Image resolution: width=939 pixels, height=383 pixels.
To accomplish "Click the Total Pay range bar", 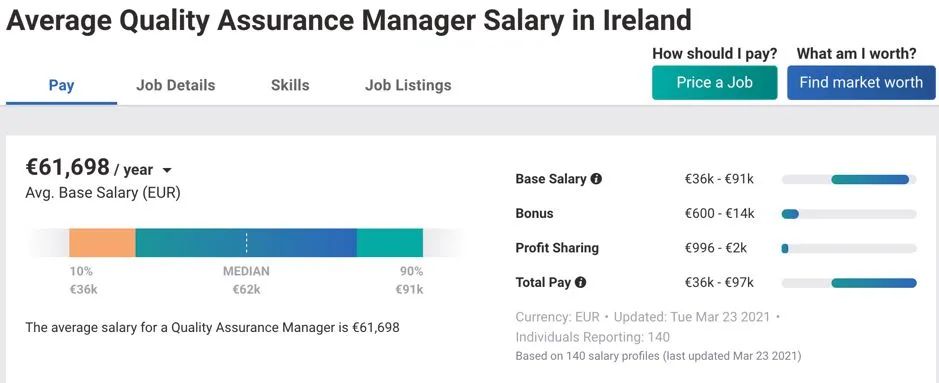I will [849, 283].
